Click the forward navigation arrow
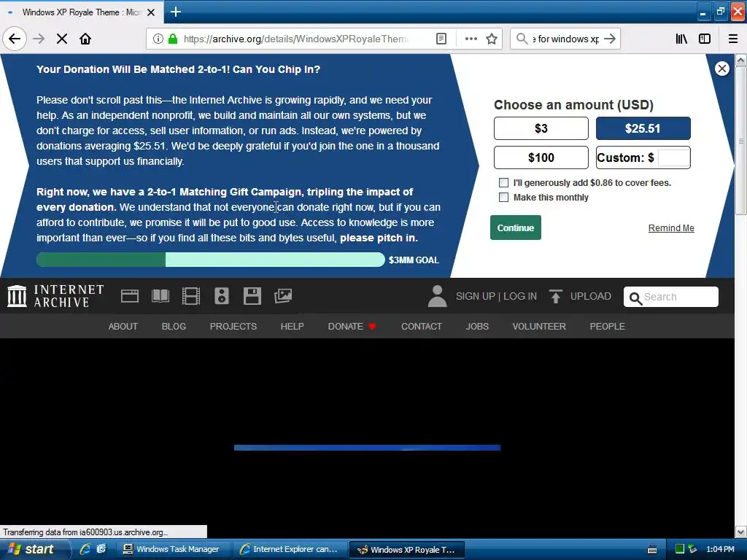Screen dimensions: 747x560 pos(39,39)
